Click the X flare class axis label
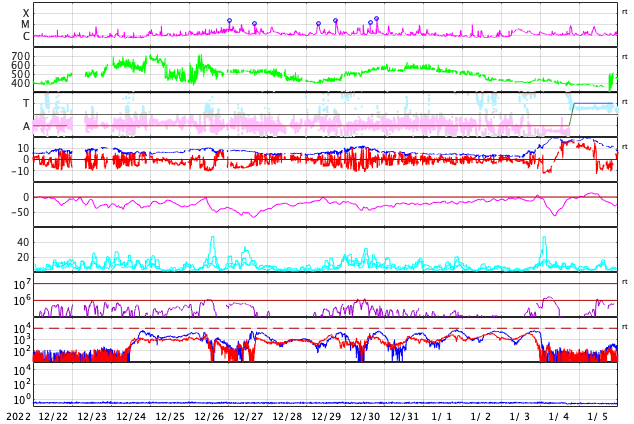The image size is (634, 424). (26, 13)
